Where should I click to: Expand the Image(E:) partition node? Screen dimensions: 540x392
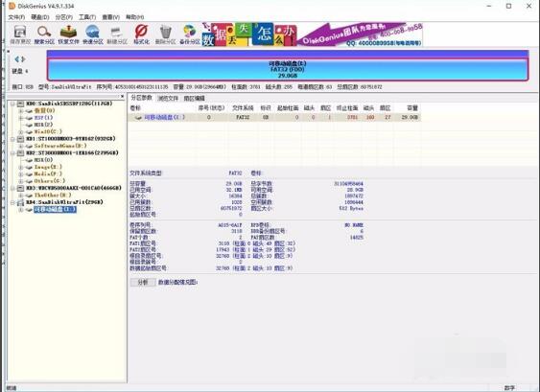coord(21,168)
